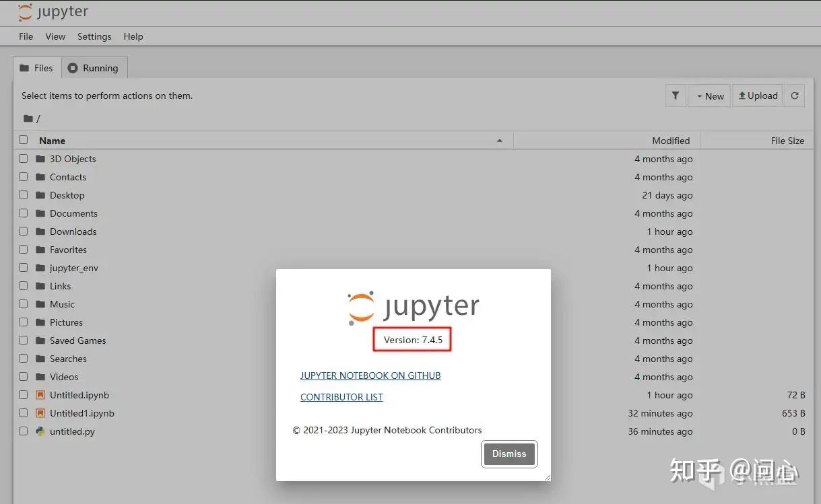Open the Downloads folder entry
This screenshot has width=821, height=504.
[72, 231]
